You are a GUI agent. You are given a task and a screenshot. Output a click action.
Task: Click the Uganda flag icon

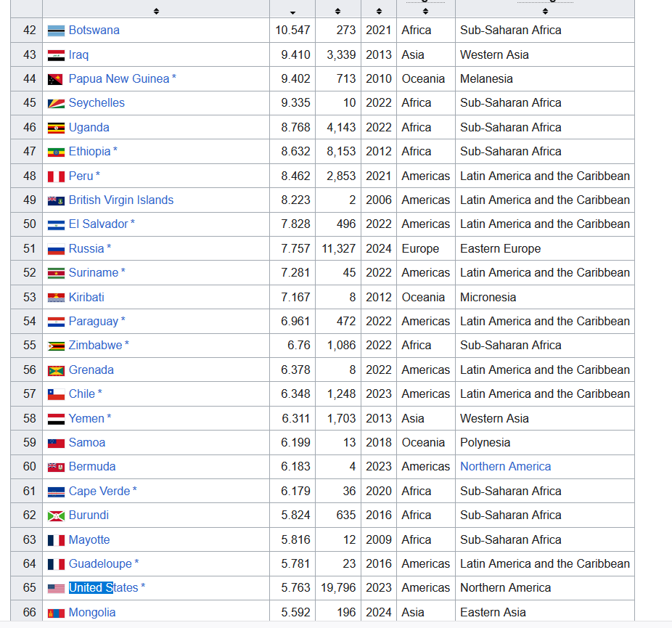(56, 128)
